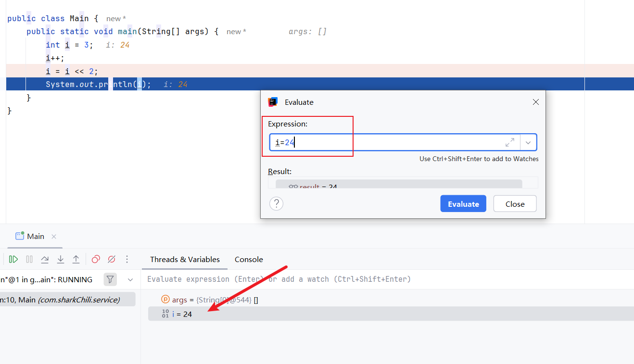The width and height of the screenshot is (634, 364).
Task: Click the help question mark button
Action: coord(276,204)
